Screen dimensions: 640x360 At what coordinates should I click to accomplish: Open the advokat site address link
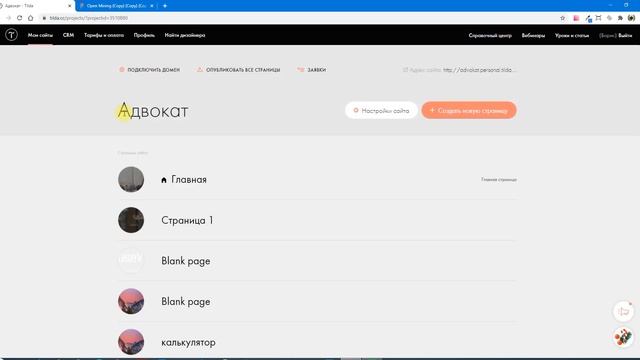coord(480,70)
